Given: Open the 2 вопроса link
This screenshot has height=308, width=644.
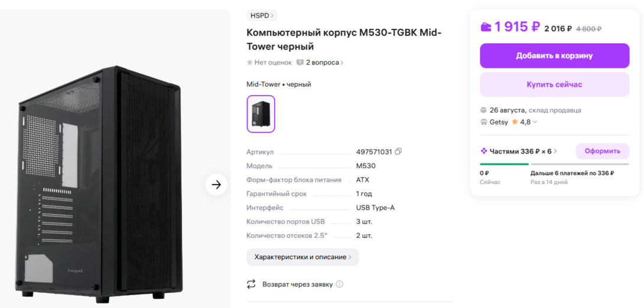Looking at the screenshot, I should pyautogui.click(x=323, y=63).
